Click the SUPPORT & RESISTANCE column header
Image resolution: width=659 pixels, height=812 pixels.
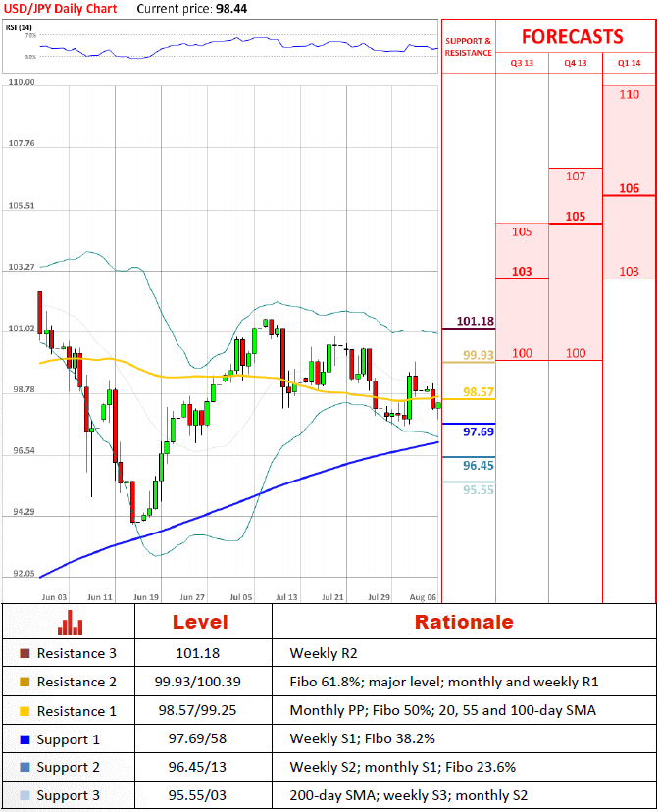(468, 47)
